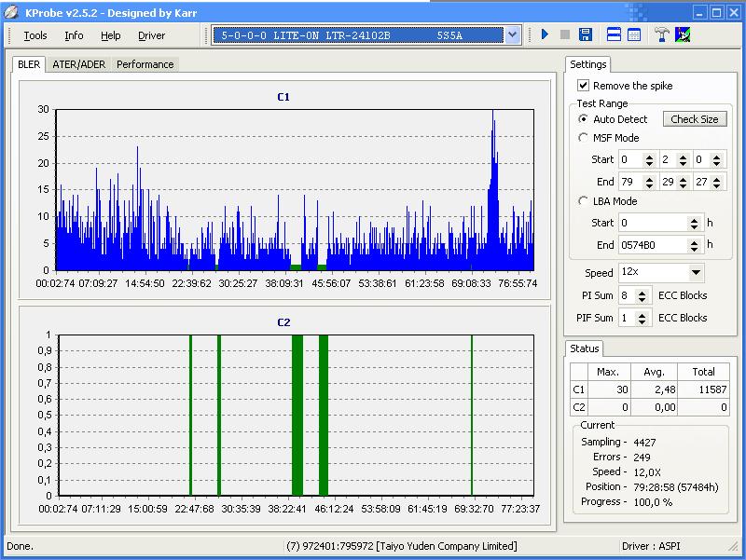
Task: Start the scan with the play icon
Action: point(545,35)
